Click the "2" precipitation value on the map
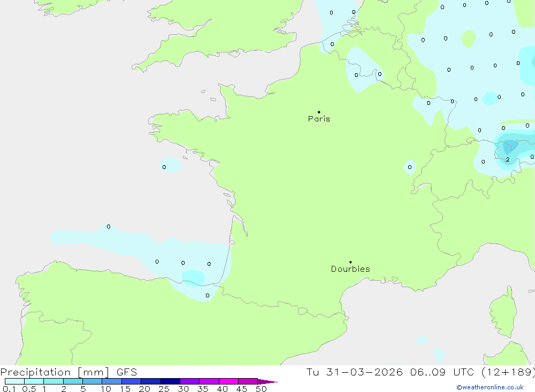The width and height of the screenshot is (535, 392). point(508,159)
